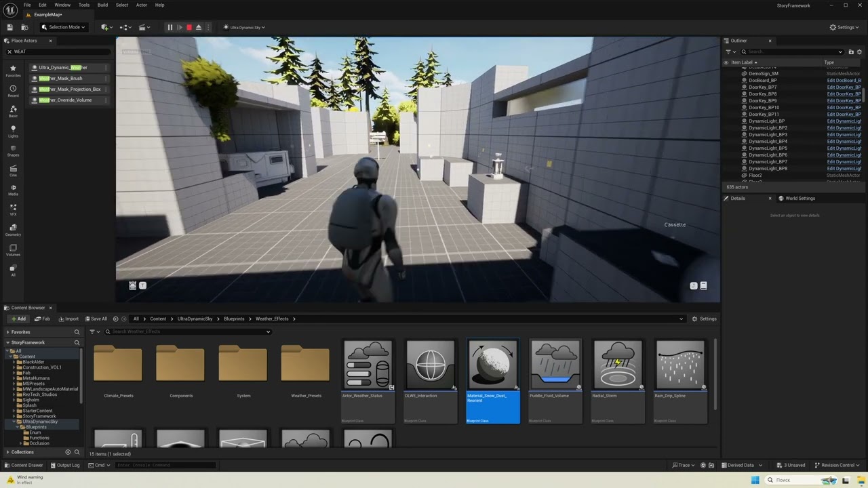Screen dimensions: 868x488
Task: Open the Window menu
Action: [x=62, y=5]
